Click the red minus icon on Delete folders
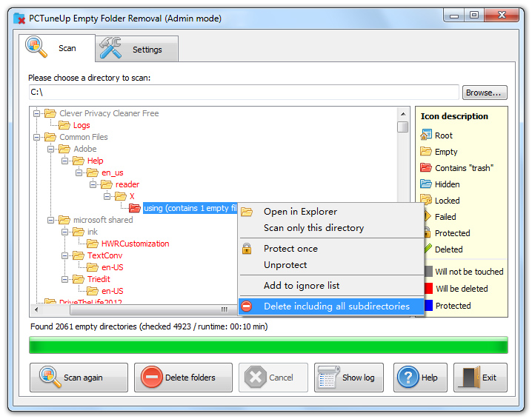Screen dimensions: 532x419 [152, 377]
